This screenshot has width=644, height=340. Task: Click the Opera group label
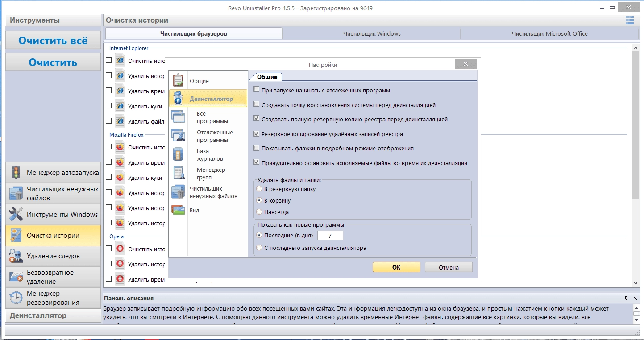point(117,236)
